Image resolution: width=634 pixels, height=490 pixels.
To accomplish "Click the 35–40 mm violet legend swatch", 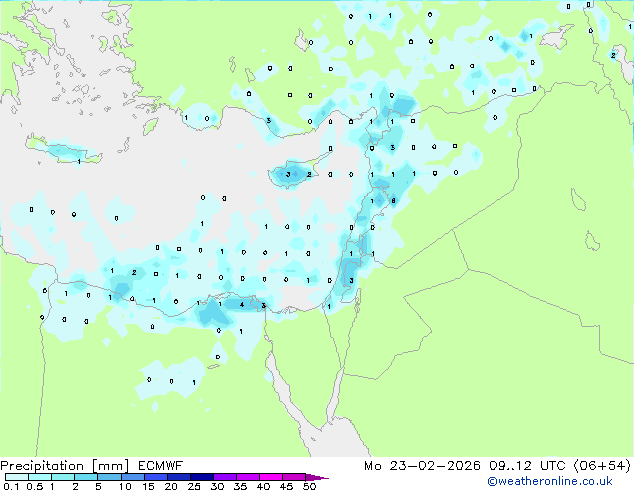I will (248, 477).
